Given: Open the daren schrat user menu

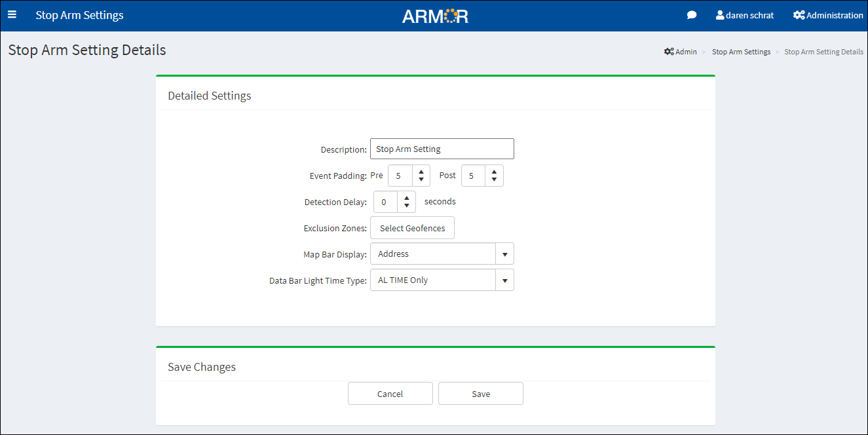Looking at the screenshot, I should click(x=745, y=15).
